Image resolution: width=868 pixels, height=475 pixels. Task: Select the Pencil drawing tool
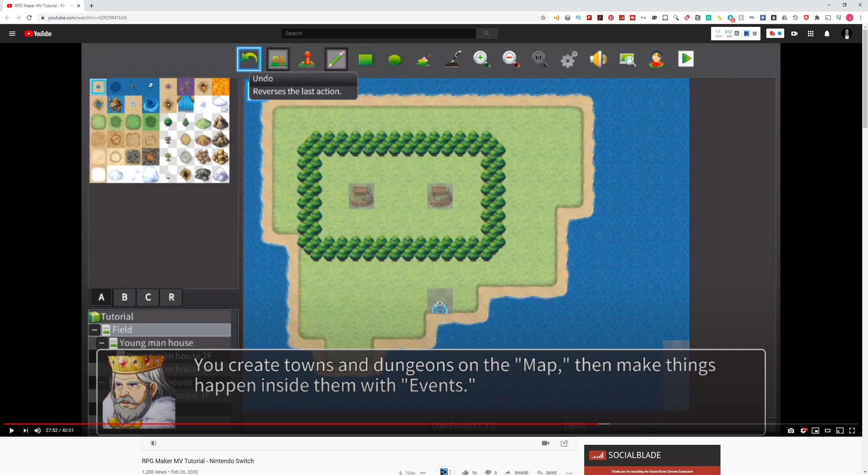pyautogui.click(x=336, y=59)
